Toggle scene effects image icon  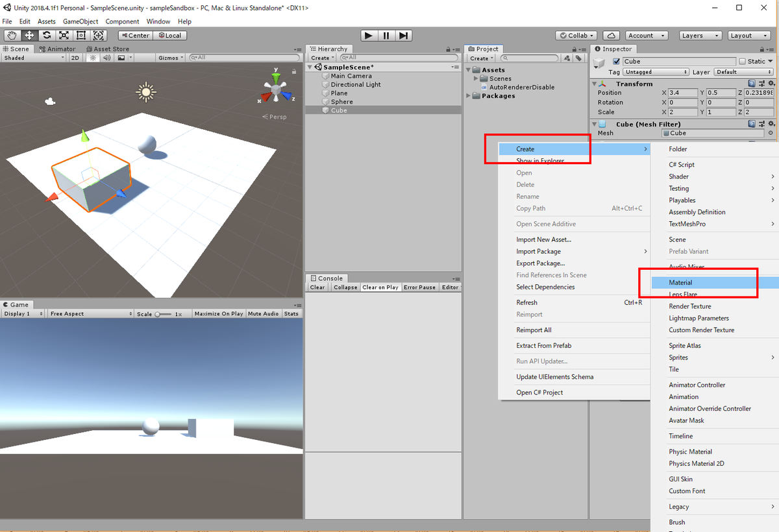[121, 58]
